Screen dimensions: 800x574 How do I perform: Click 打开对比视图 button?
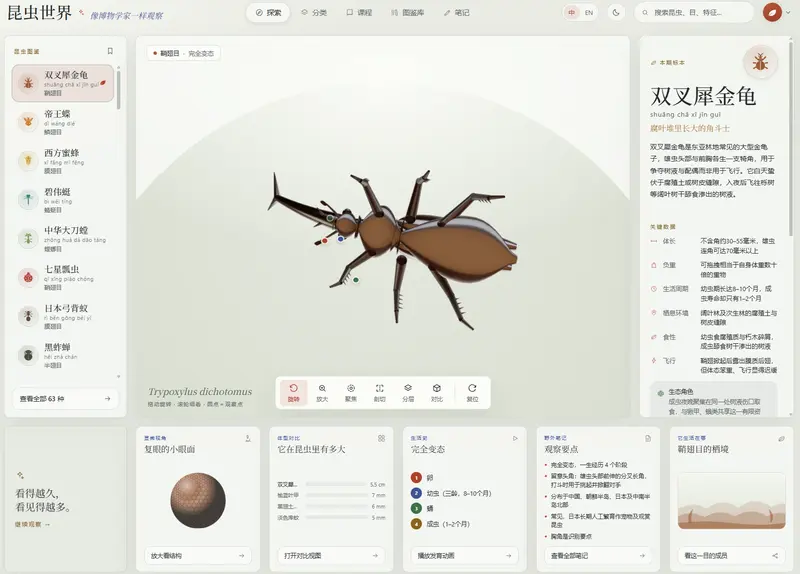click(x=331, y=556)
